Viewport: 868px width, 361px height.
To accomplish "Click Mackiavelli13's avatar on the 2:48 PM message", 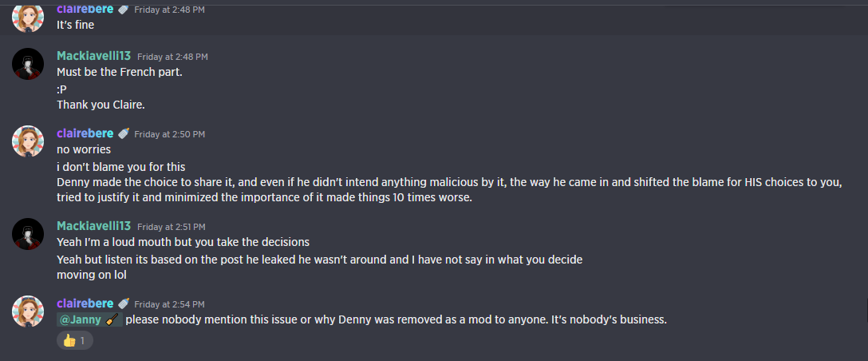I will (28, 64).
